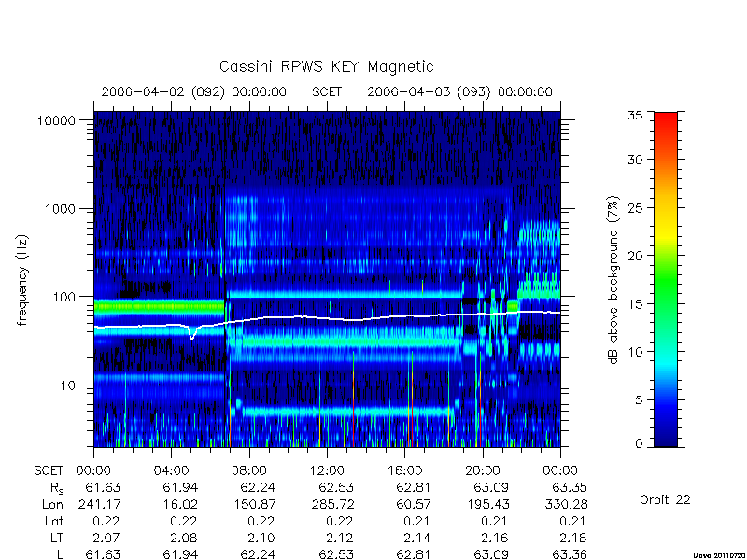The image size is (747, 560).
Task: Select the local time value "2.07"
Action: click(107, 538)
